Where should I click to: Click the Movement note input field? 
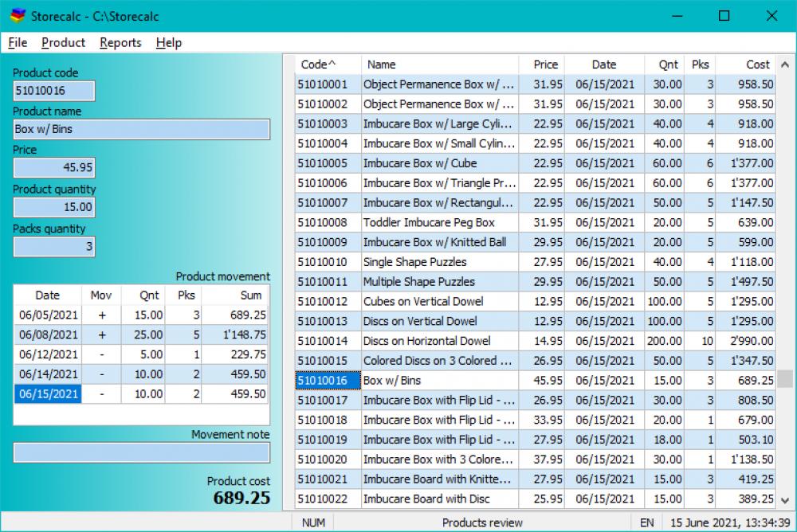pos(141,452)
